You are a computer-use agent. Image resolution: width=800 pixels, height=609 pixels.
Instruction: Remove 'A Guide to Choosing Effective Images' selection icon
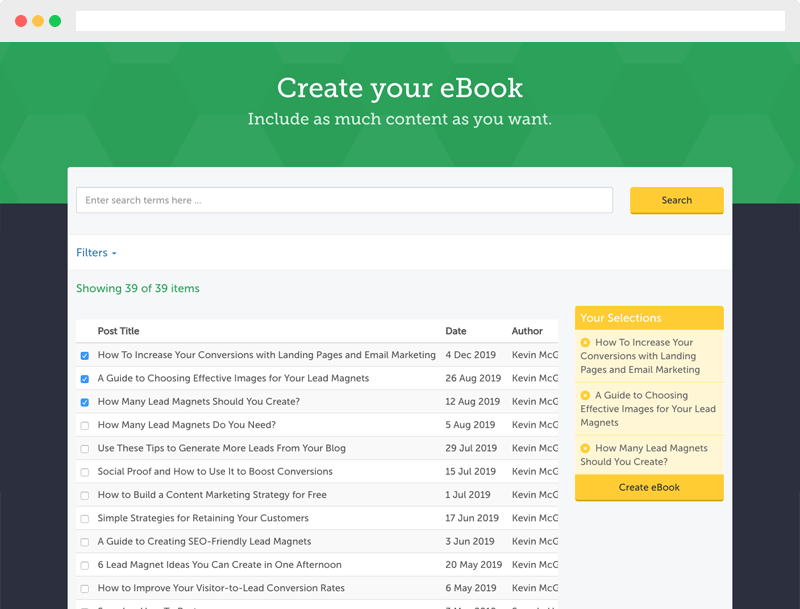585,396
